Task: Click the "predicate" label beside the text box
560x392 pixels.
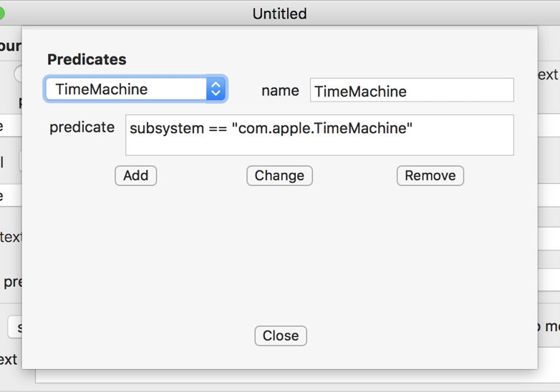Action: [x=82, y=127]
